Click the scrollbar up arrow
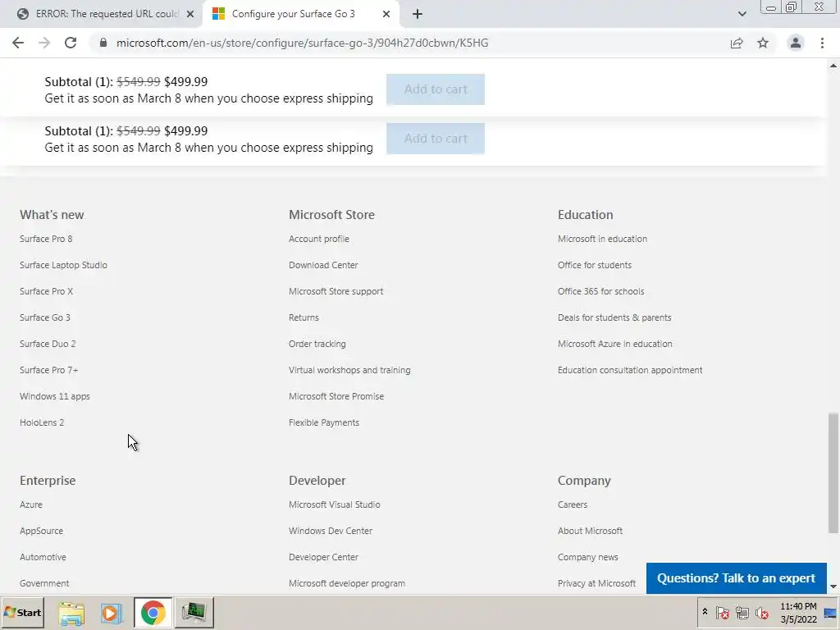This screenshot has height=630, width=840. [833, 66]
